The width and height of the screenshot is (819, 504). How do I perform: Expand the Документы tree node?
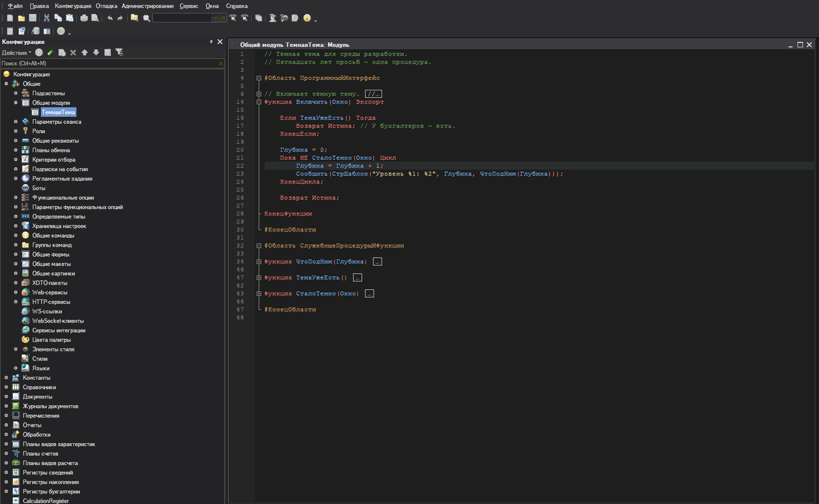tap(6, 397)
